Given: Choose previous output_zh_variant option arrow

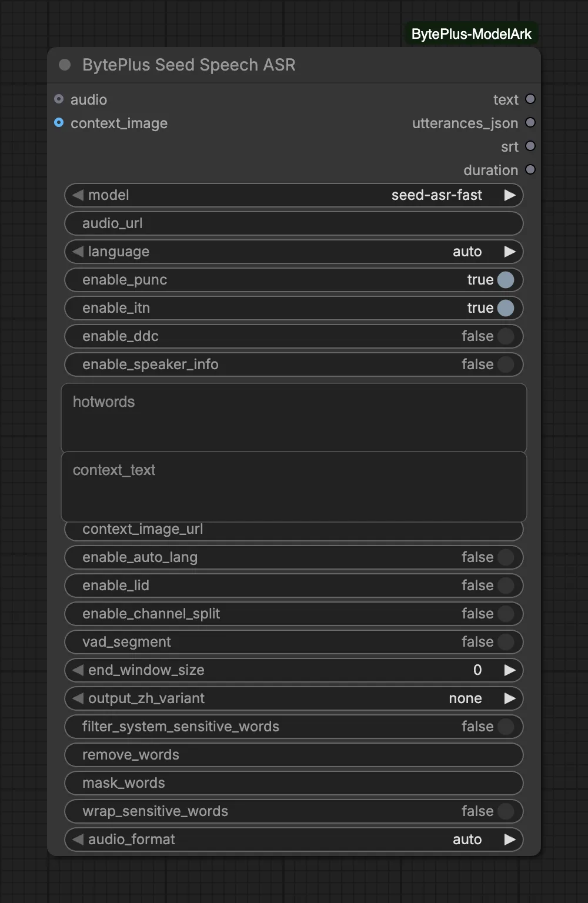Looking at the screenshot, I should tap(78, 698).
